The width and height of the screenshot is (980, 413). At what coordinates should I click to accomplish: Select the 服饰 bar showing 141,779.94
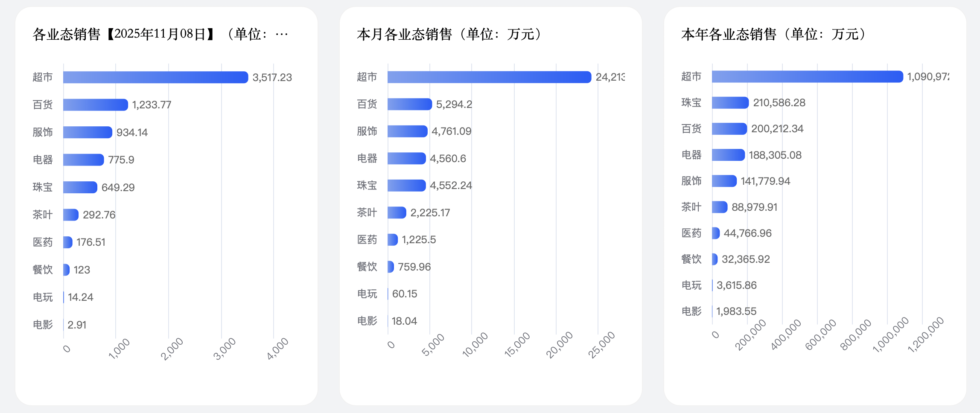tap(724, 181)
